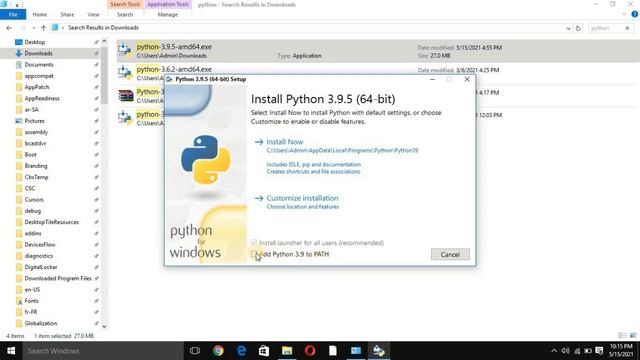Open the Search ribbon tab
The width and height of the screenshot is (640, 360).
(125, 14)
